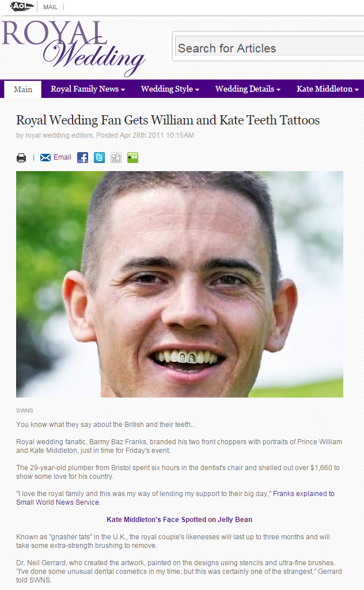Click the green chat share icon

[132, 158]
